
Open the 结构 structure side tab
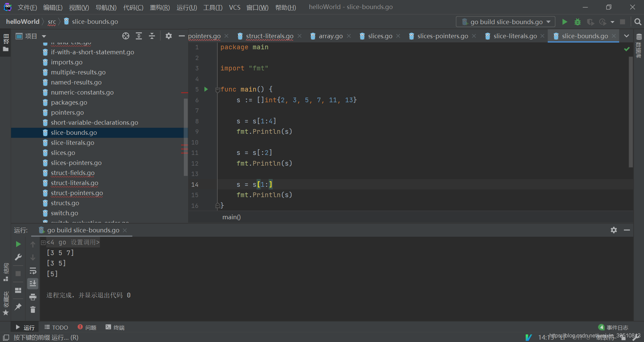click(x=6, y=272)
